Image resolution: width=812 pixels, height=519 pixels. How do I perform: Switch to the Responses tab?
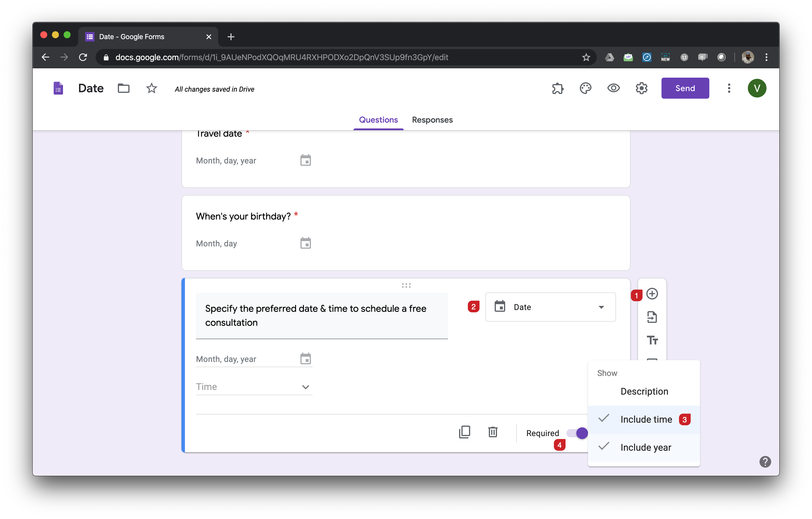[x=432, y=120]
